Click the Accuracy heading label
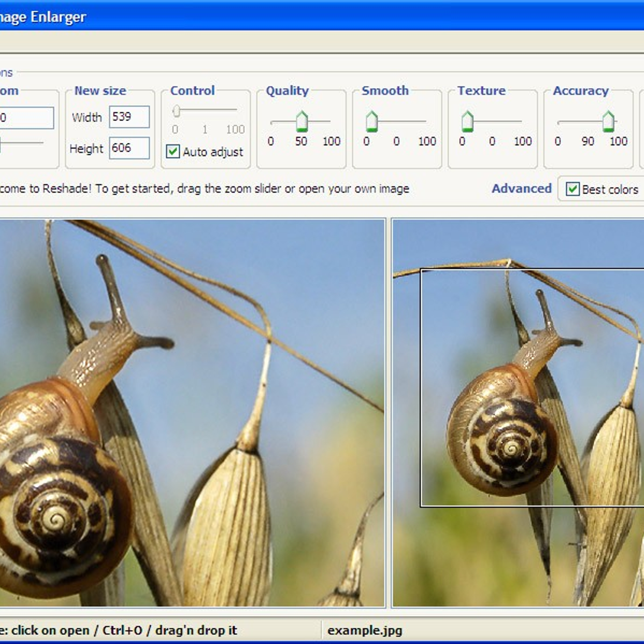The width and height of the screenshot is (644, 644). tap(580, 91)
